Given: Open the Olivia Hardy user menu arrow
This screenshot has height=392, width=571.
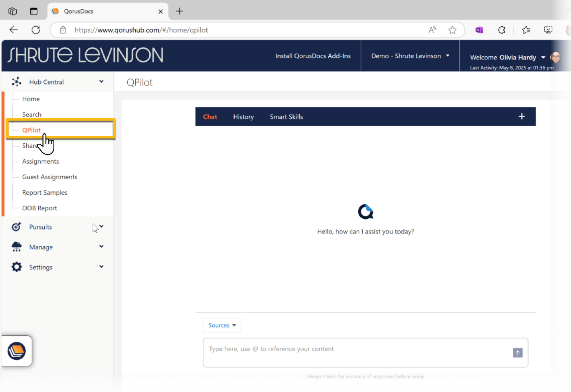Looking at the screenshot, I should [543, 57].
